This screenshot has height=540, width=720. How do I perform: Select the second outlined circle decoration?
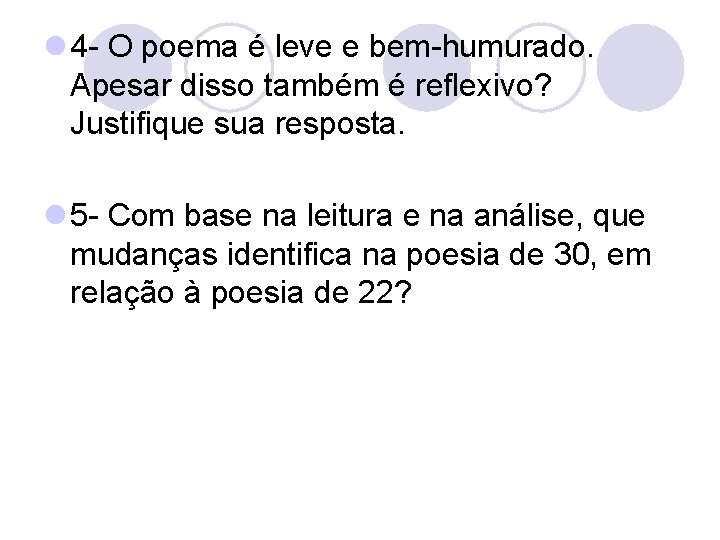tap(541, 68)
